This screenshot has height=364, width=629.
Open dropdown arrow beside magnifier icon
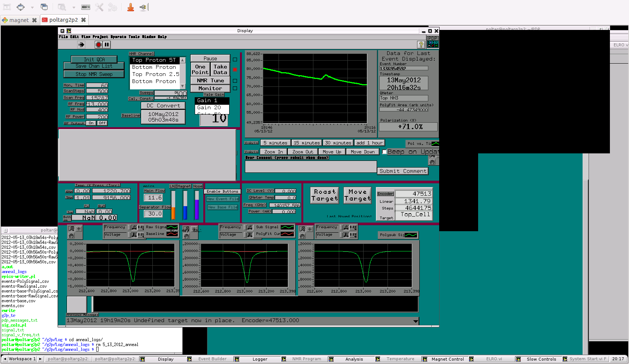tap(74, 7)
